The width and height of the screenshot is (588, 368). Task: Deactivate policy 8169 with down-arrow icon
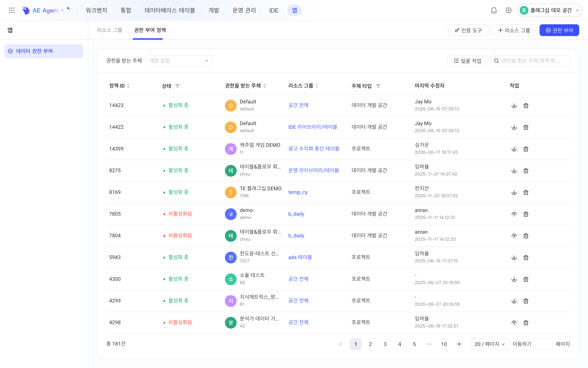(x=514, y=192)
